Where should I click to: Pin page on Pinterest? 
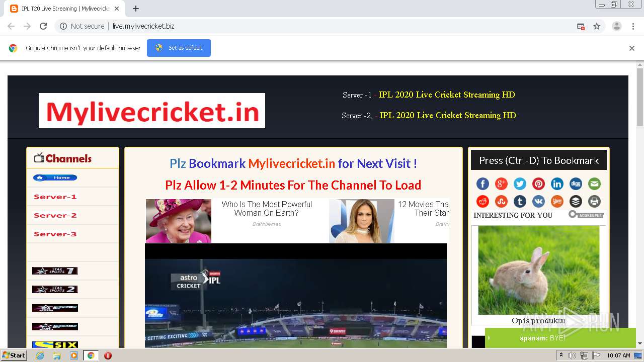tap(538, 184)
